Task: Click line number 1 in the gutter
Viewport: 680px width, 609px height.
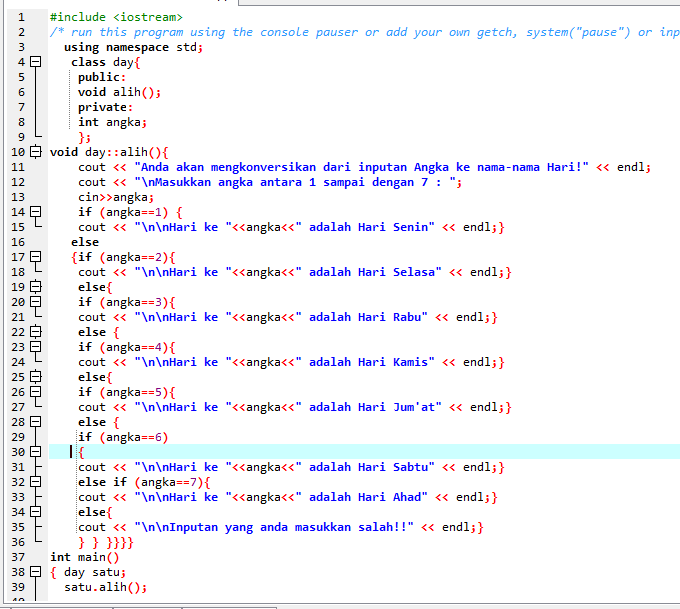Action: coord(21,17)
